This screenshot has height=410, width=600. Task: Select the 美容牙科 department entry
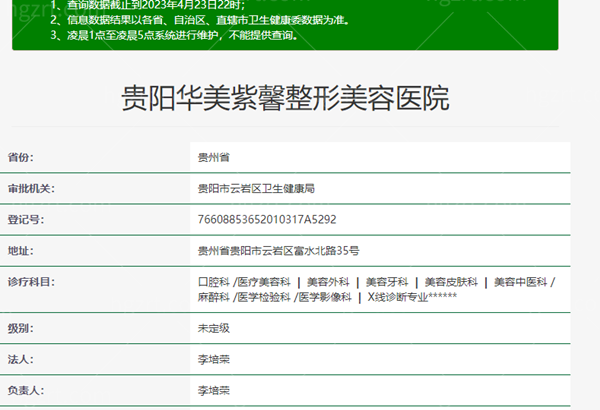point(387,282)
